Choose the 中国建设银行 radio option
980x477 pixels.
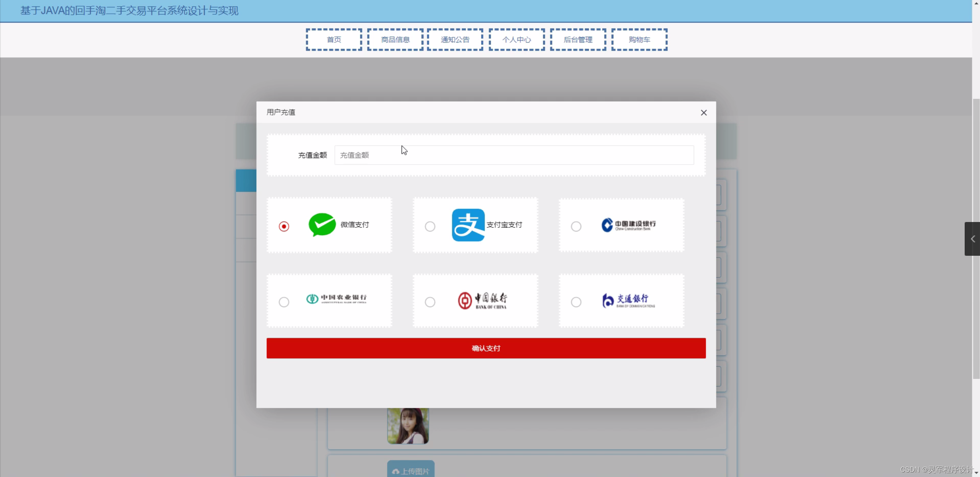coord(576,227)
